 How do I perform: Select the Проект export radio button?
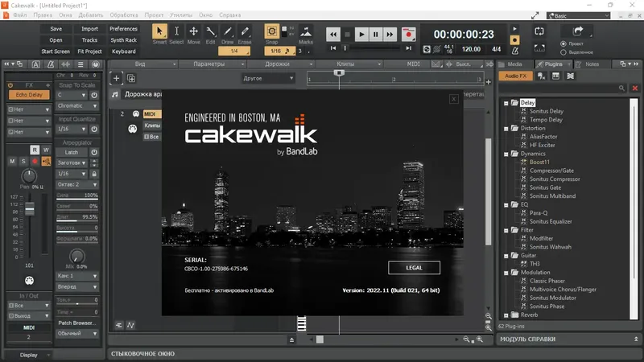click(563, 43)
